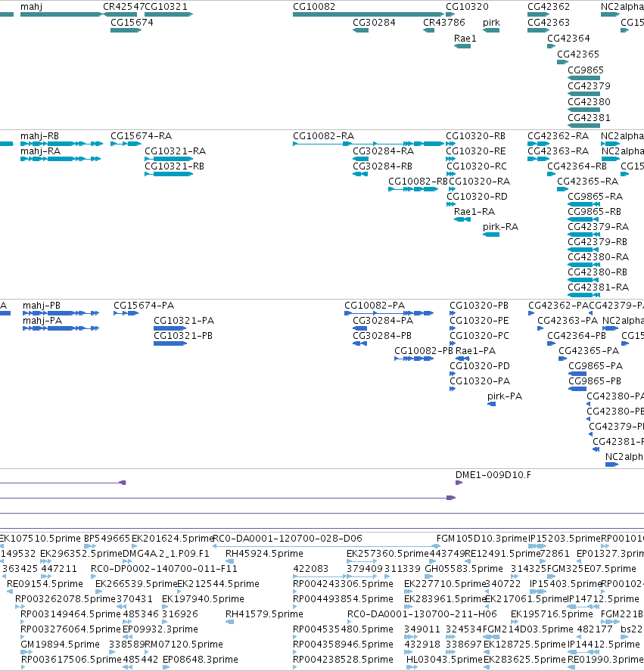Image resolution: width=644 pixels, height=671 pixels.
Task: Click the 'RC0-DA0001-120700-028-D06' EST label
Action: 288,538
